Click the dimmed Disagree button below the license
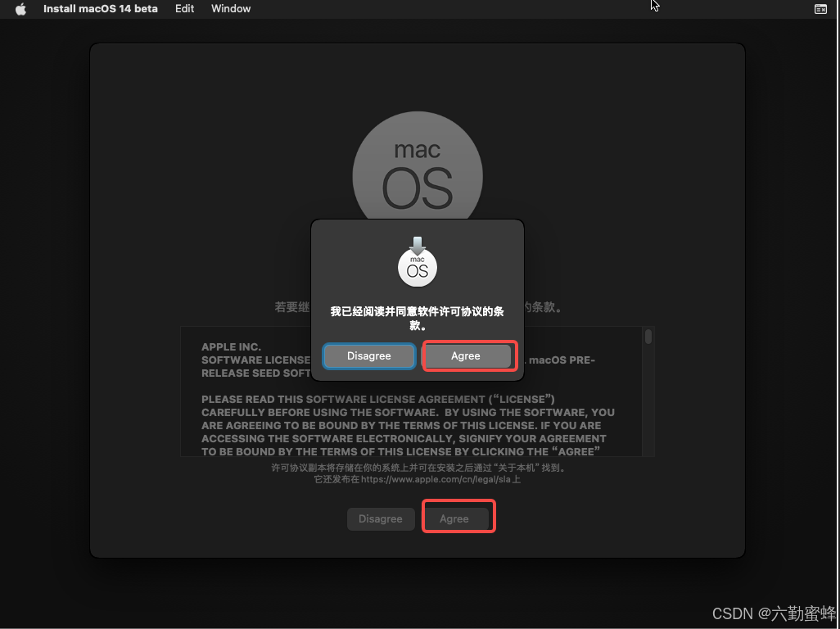This screenshot has width=840, height=629. 381,518
